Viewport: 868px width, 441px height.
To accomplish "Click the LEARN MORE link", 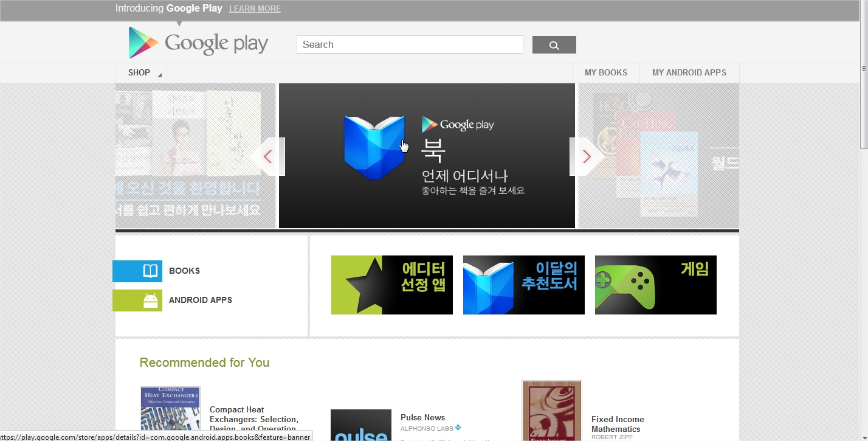I will [x=255, y=9].
